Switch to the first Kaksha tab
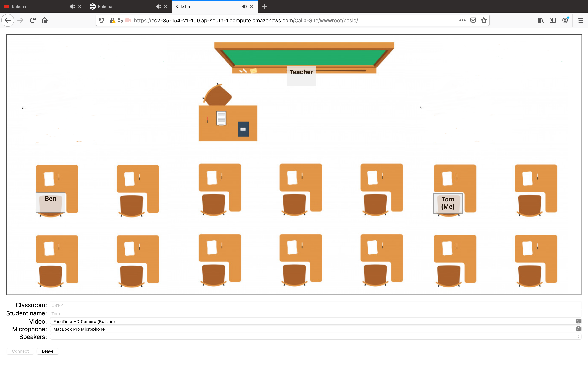588x367 pixels. [36, 6]
